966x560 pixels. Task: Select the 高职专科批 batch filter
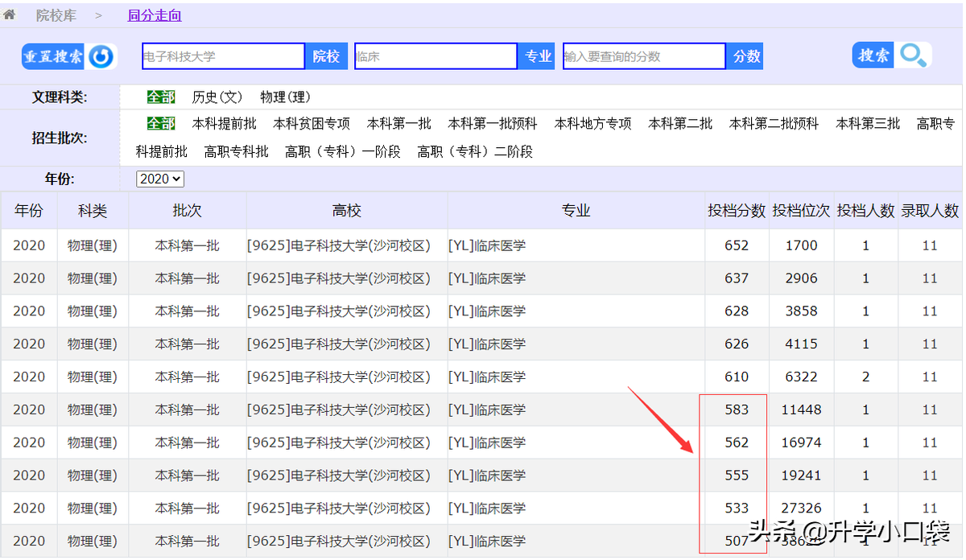point(237,150)
